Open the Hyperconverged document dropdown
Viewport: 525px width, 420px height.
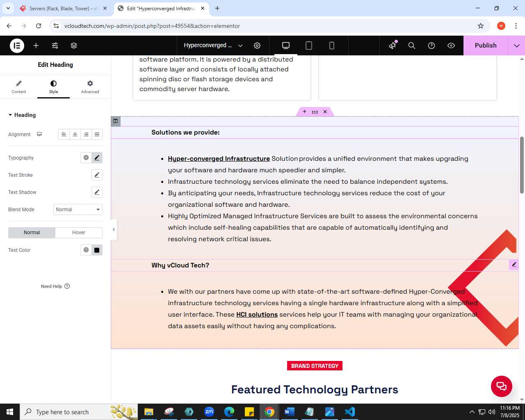213,46
